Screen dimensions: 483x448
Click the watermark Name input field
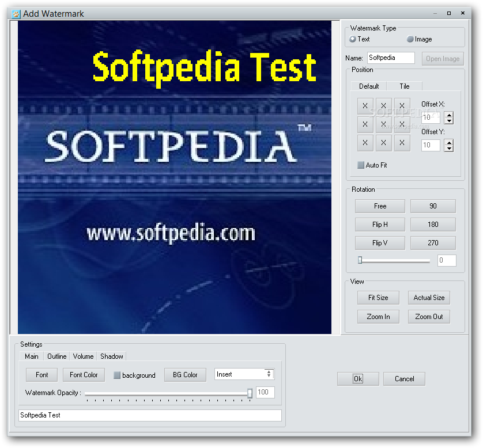pos(391,58)
